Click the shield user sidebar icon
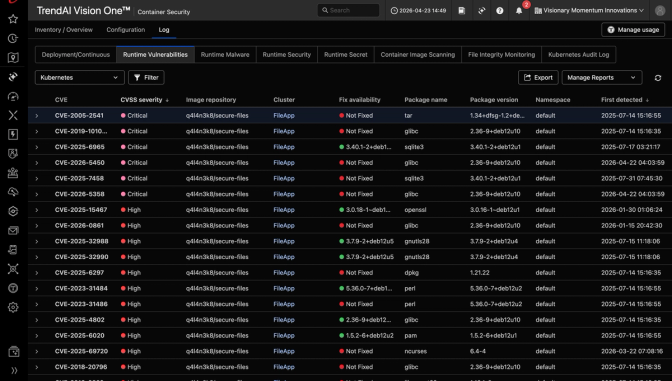 click(13, 153)
